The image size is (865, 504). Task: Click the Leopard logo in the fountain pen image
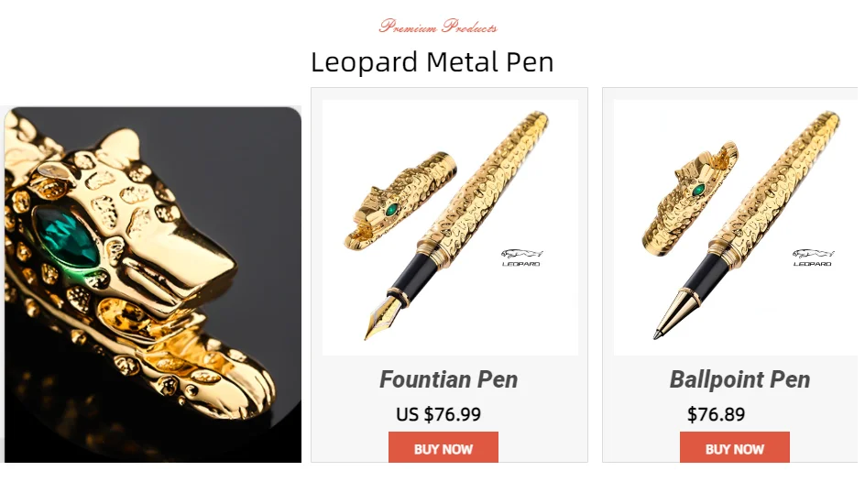pyautogui.click(x=521, y=257)
